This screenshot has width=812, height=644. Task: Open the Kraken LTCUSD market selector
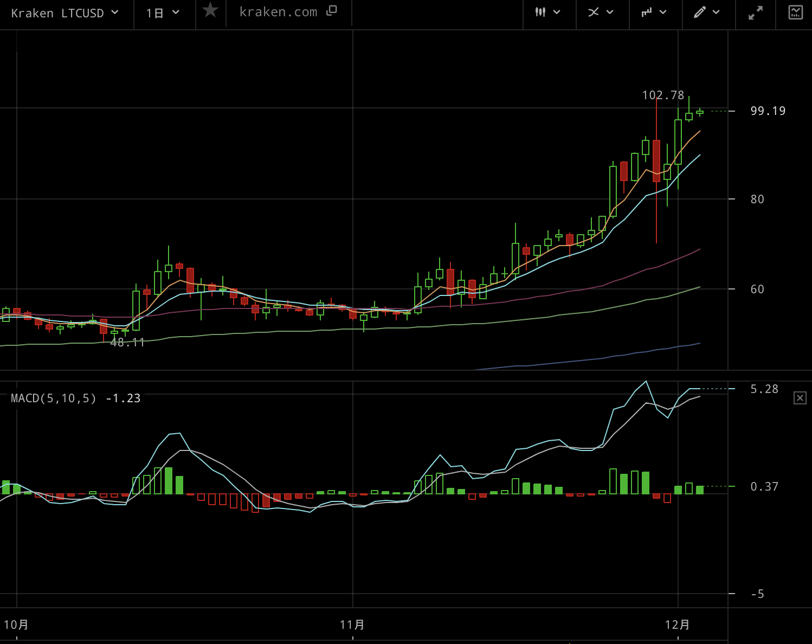[x=65, y=13]
